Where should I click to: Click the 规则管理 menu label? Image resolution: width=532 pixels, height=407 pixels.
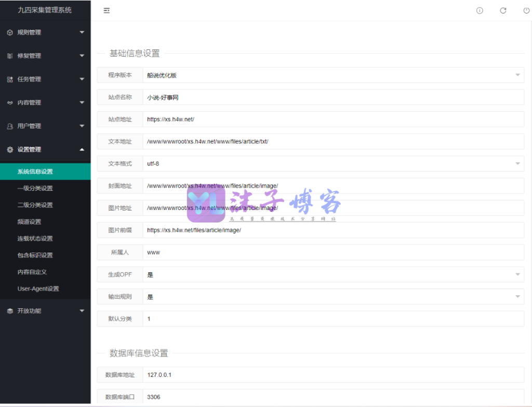pyautogui.click(x=29, y=32)
